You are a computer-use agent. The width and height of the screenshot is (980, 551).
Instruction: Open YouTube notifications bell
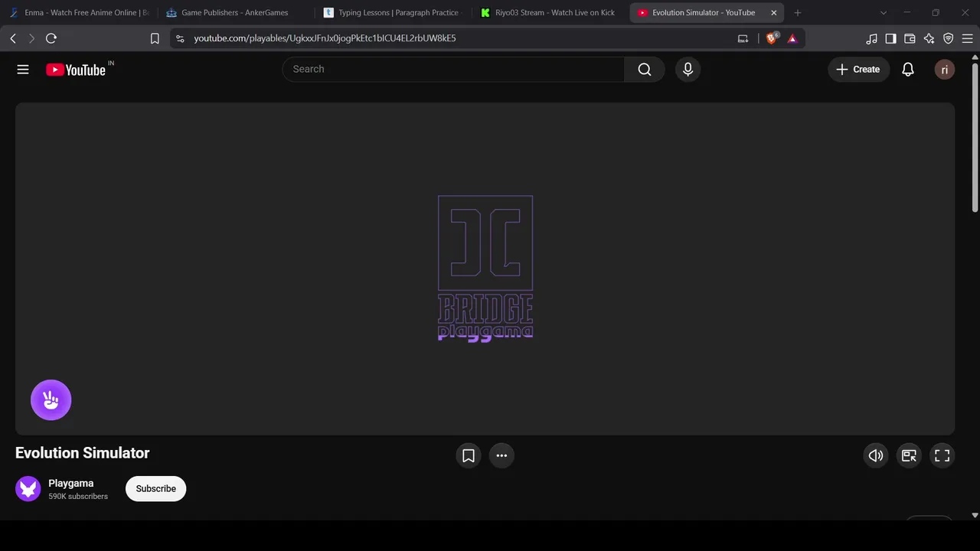[x=908, y=70]
